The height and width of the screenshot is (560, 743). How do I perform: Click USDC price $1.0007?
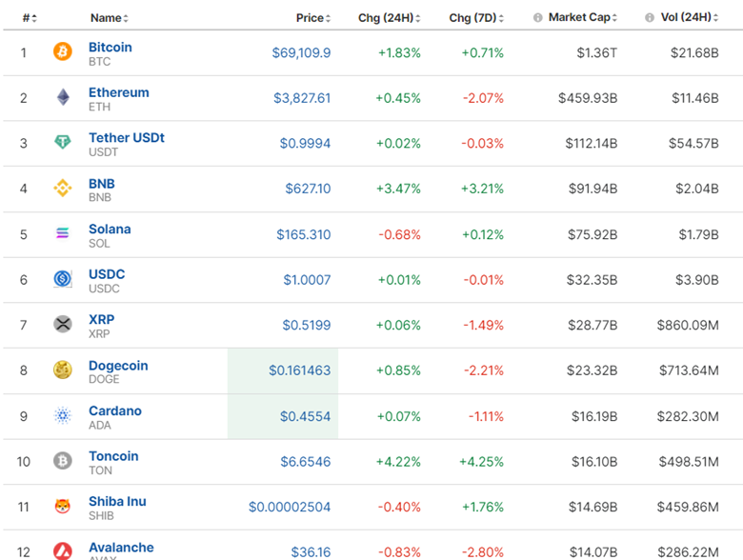coord(307,280)
